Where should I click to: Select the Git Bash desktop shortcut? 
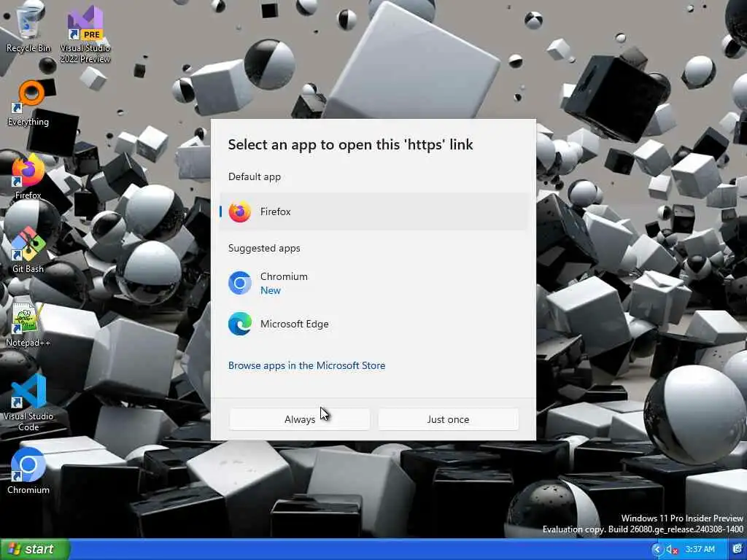click(28, 250)
